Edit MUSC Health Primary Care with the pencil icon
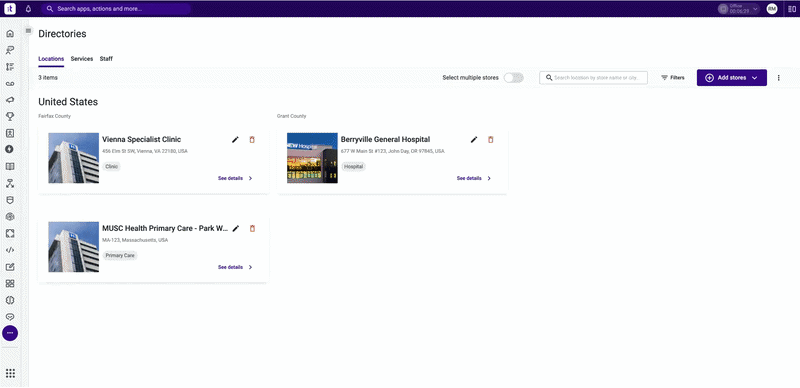Image resolution: width=800 pixels, height=388 pixels. point(235,229)
